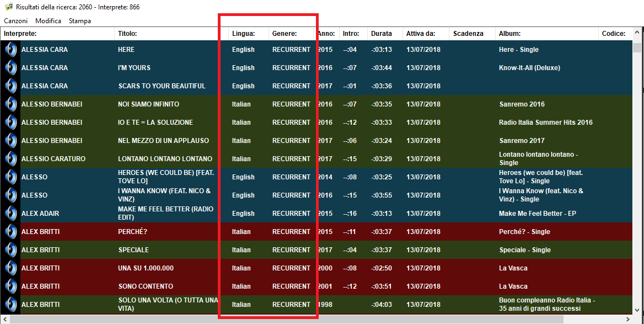The width and height of the screenshot is (644, 324).
Task: Click speaker icon for I'M YOURS
Action: click(x=10, y=67)
